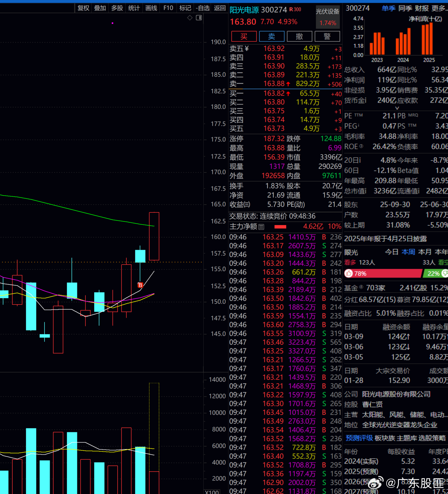
Task: Click the company name 阳光电源股份有限公司
Action: point(396,394)
